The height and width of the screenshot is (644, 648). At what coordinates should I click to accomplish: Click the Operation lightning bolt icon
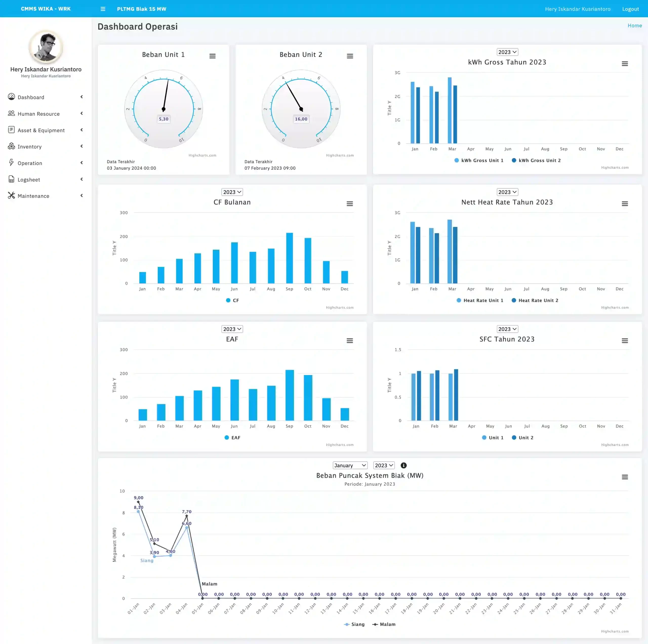[x=11, y=163]
